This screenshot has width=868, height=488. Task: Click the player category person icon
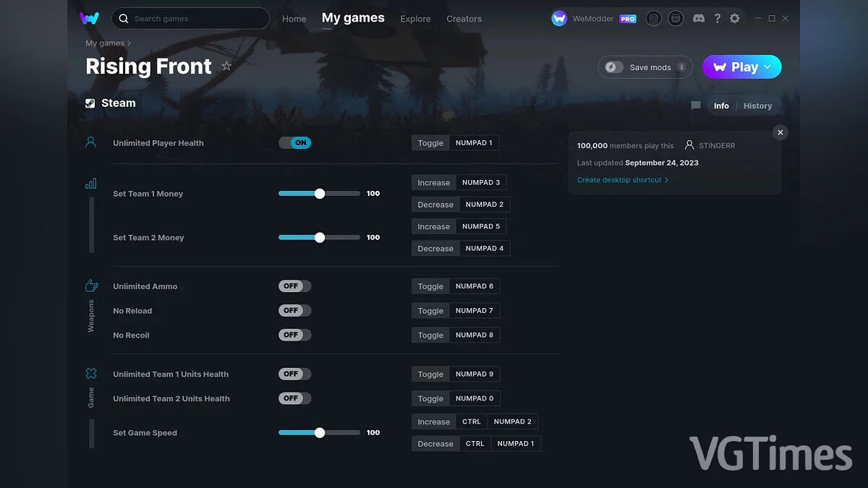(90, 142)
